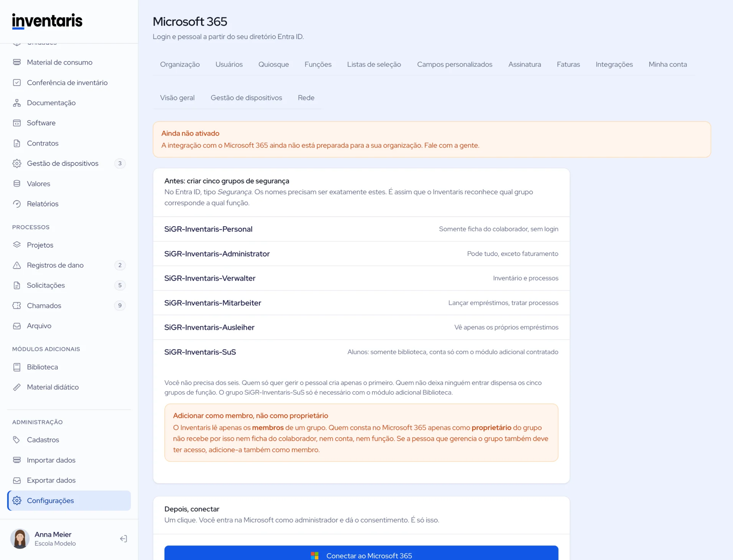Click the Valores database icon

(17, 184)
